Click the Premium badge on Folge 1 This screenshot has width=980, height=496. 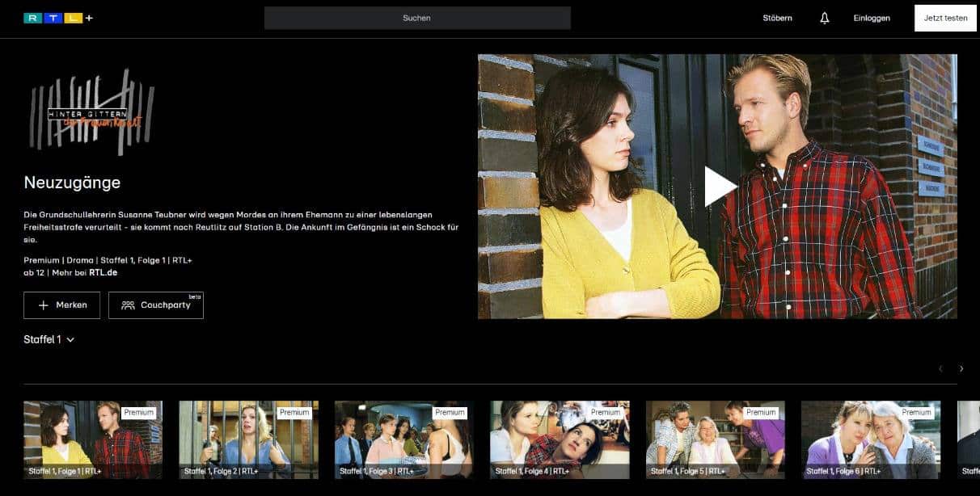[139, 412]
